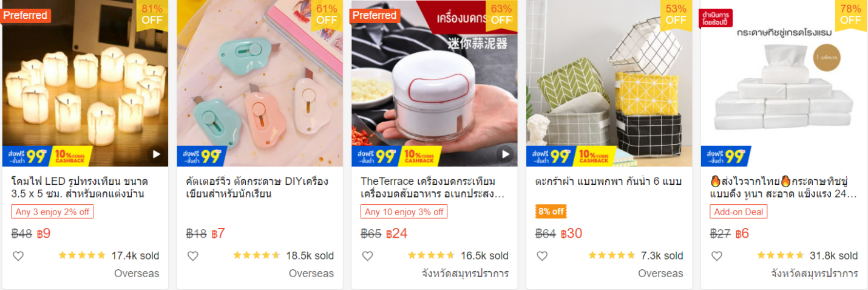The height and width of the screenshot is (290, 868).
Task: Click the orange '8% off' voucher badge
Action: coord(551,212)
